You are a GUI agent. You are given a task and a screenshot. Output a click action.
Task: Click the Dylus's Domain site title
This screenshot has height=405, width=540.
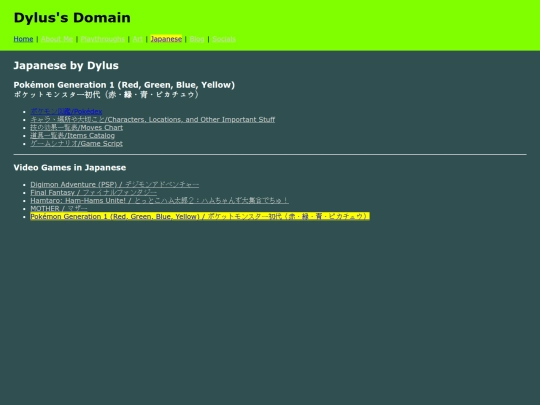(x=72, y=18)
